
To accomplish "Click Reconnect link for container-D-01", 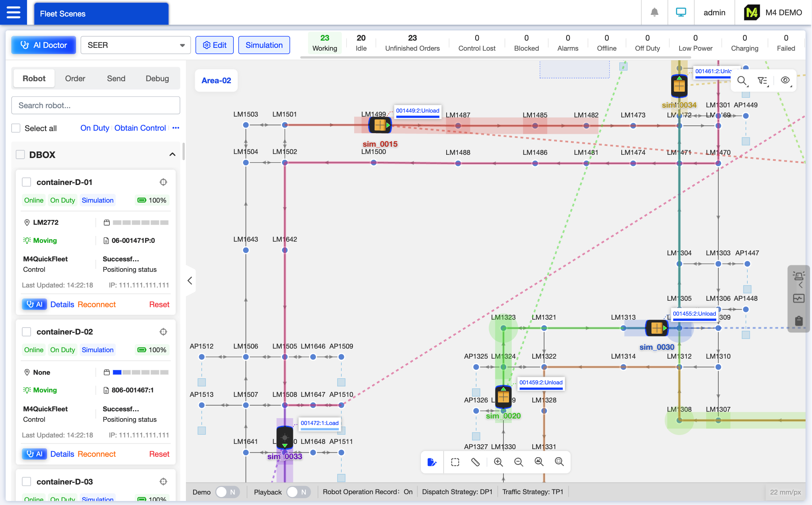I will coord(97,304).
